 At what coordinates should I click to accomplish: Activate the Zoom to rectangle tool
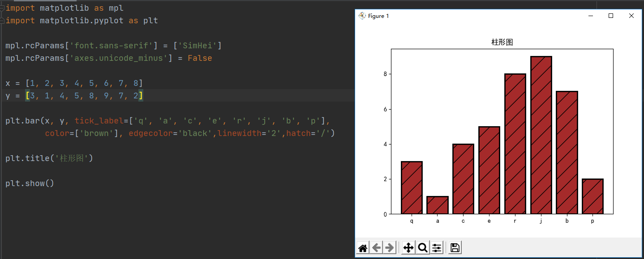coord(422,248)
